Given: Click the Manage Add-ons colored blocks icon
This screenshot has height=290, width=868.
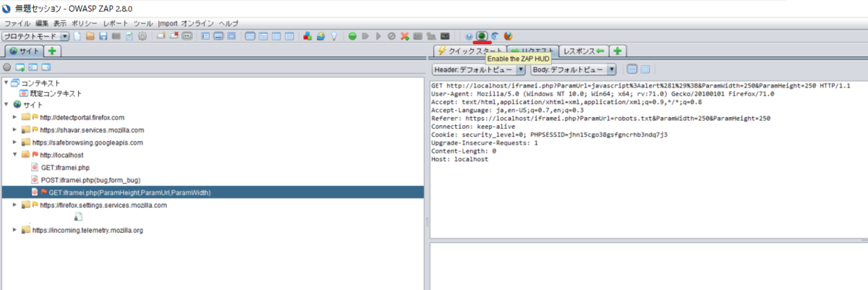Looking at the screenshot, I should pyautogui.click(x=307, y=36).
